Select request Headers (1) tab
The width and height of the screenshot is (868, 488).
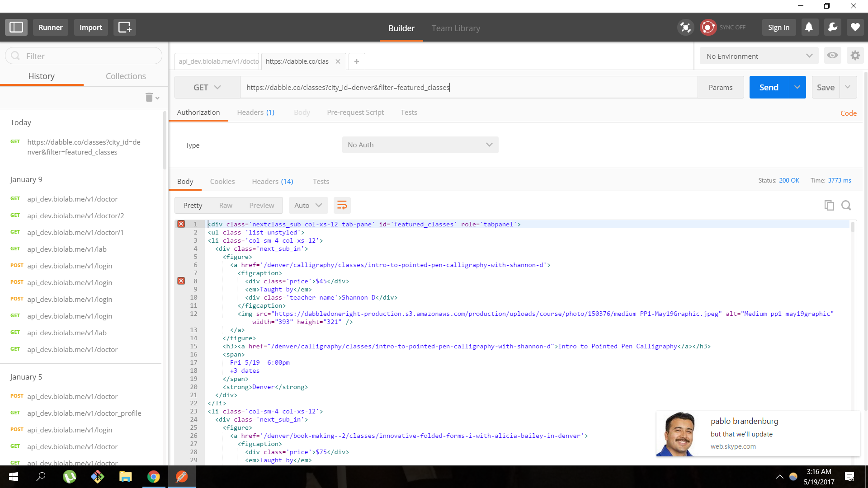pyautogui.click(x=255, y=113)
